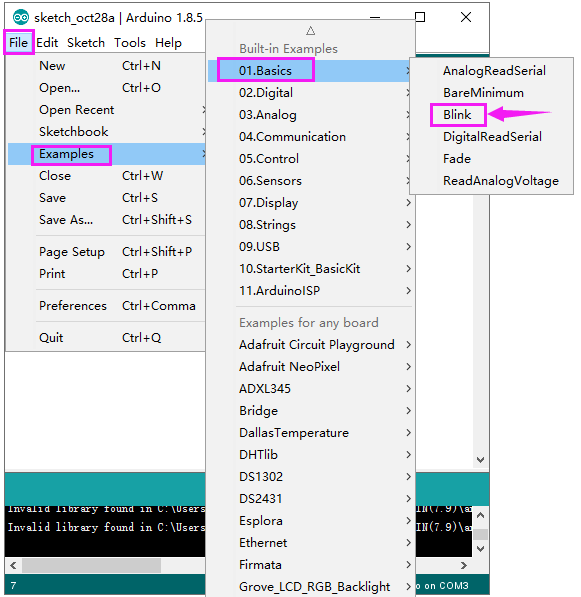Open Preferences from File menu
Viewport: 581px width, 597px height.
[x=107, y=306]
